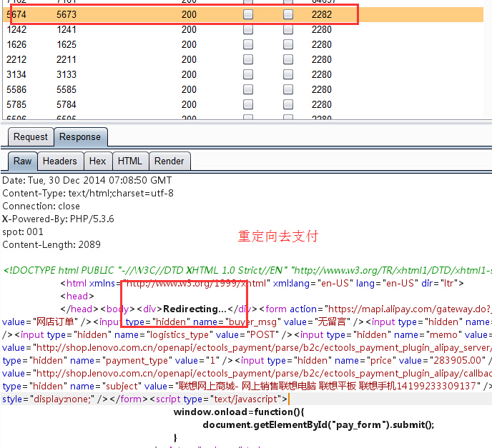Select payload cell 3133
The height and width of the screenshot is (448, 492).
tap(67, 74)
